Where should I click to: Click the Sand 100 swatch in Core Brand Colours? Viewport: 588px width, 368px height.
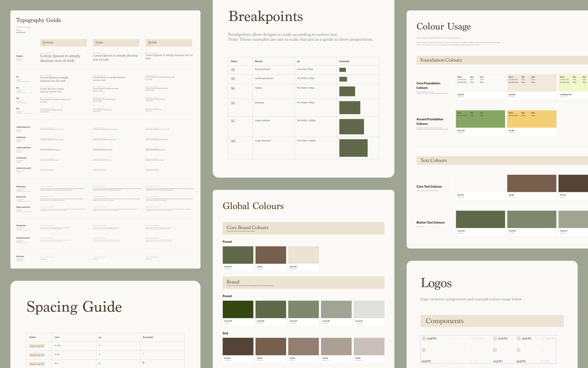click(303, 259)
